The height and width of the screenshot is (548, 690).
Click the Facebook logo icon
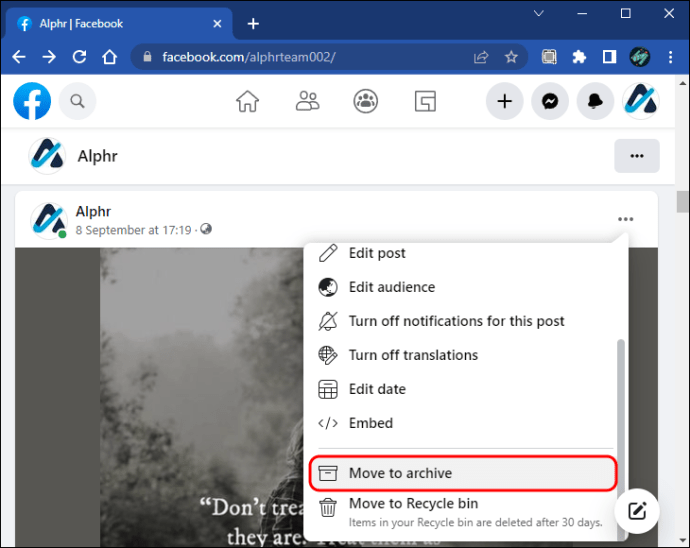tap(32, 101)
